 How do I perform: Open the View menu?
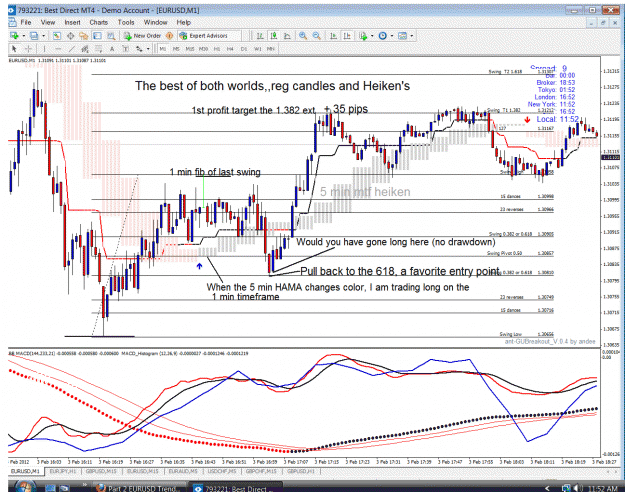[48, 22]
